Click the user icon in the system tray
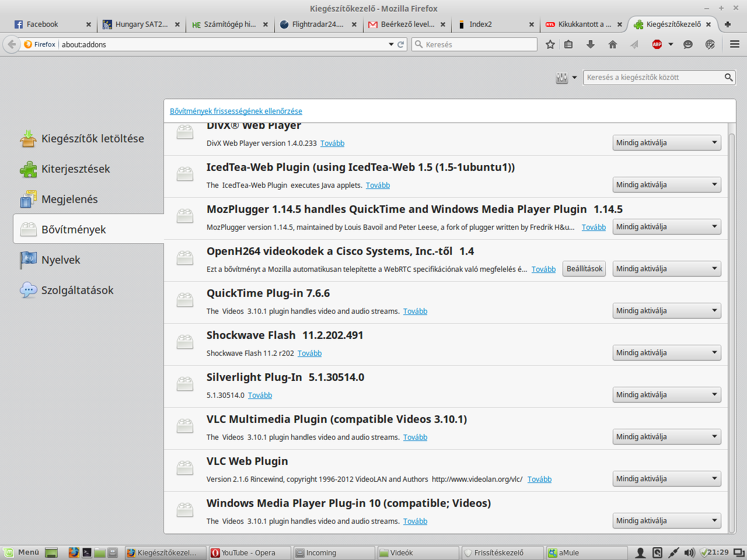Viewport: 747px width, 560px height. click(x=640, y=552)
